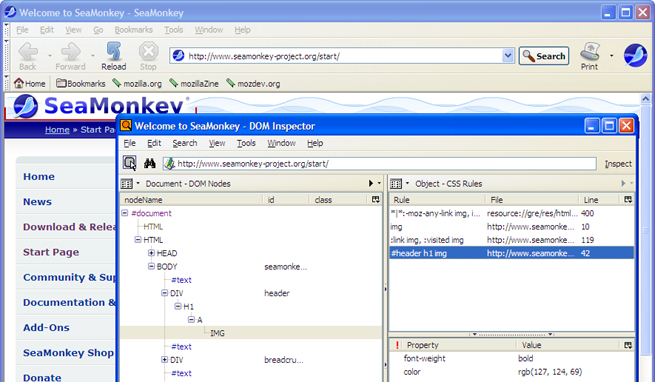Open the Search menu in DOM Inspector

point(185,143)
